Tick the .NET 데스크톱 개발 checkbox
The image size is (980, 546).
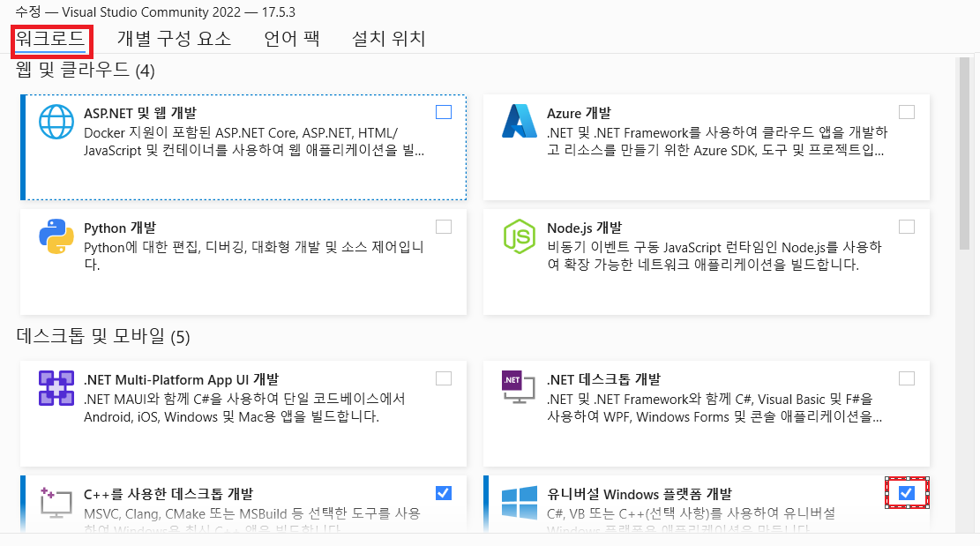[907, 378]
